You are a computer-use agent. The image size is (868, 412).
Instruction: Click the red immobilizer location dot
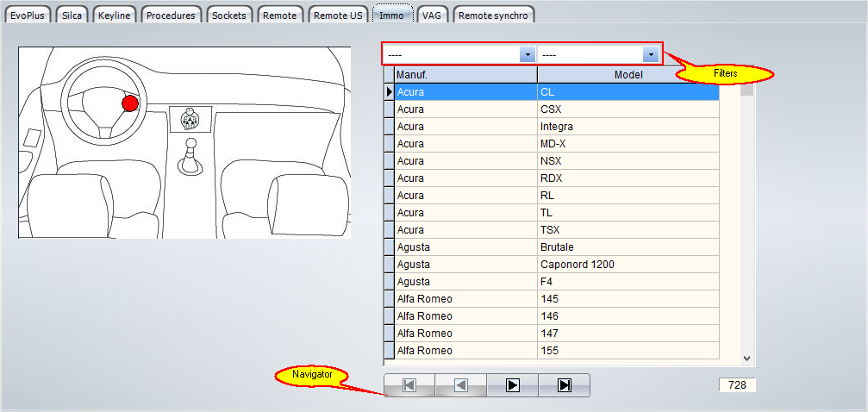(130, 103)
